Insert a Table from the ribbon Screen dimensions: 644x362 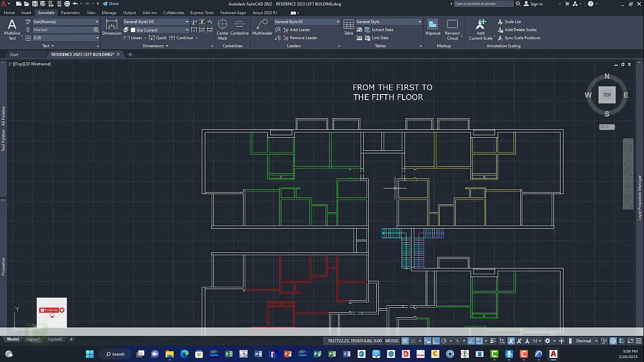[x=349, y=28]
